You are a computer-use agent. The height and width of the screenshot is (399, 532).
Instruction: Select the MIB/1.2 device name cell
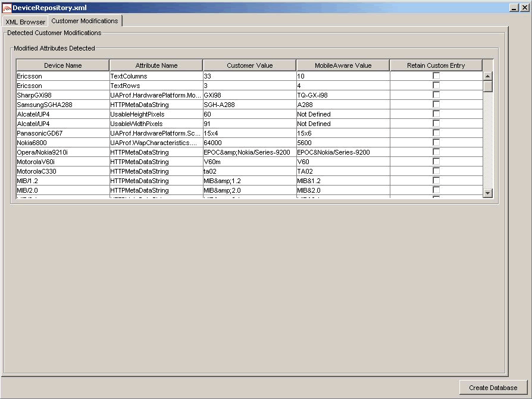(62, 180)
